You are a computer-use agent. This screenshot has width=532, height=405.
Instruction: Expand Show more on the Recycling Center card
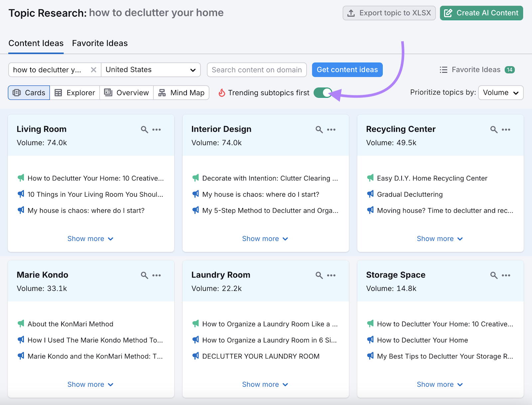[x=440, y=238]
